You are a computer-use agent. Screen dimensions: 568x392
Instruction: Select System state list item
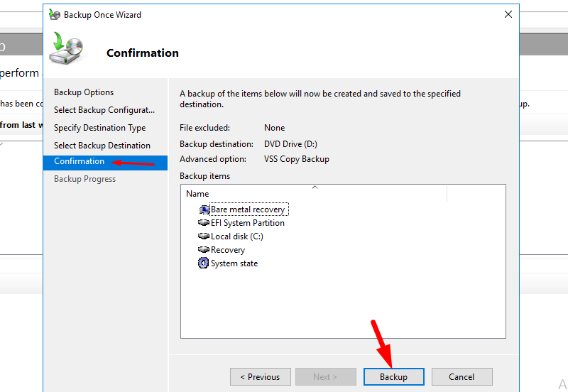234,263
